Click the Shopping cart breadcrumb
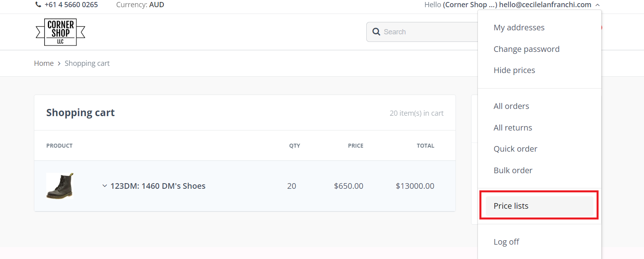This screenshot has width=644, height=259. pos(87,63)
